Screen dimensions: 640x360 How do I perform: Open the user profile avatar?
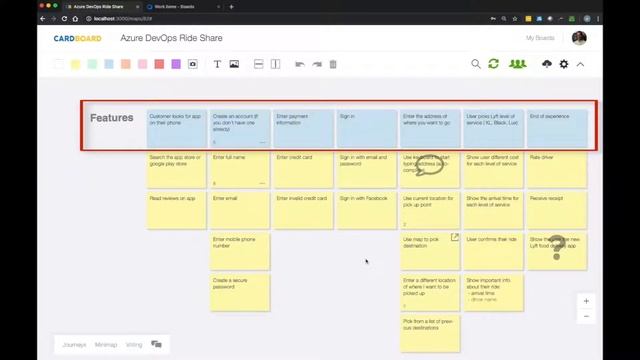click(x=579, y=38)
